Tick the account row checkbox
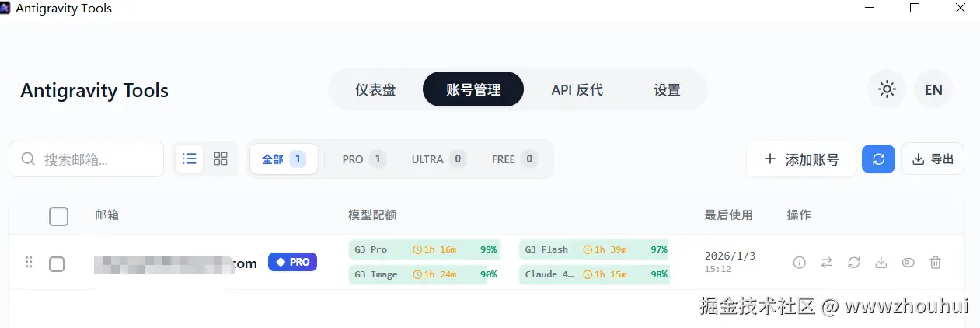This screenshot has height=328, width=980. coord(57,263)
